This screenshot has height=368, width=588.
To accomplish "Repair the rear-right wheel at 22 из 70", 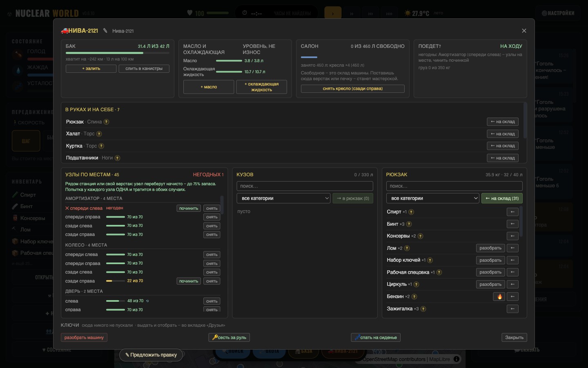I will 189,281.
